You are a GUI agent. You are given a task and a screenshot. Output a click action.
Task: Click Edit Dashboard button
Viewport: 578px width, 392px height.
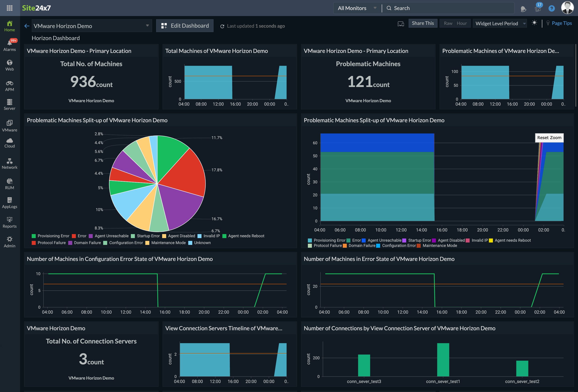pos(184,25)
